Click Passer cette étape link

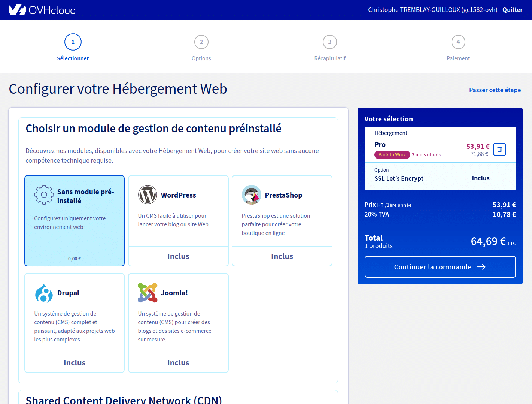pos(495,90)
